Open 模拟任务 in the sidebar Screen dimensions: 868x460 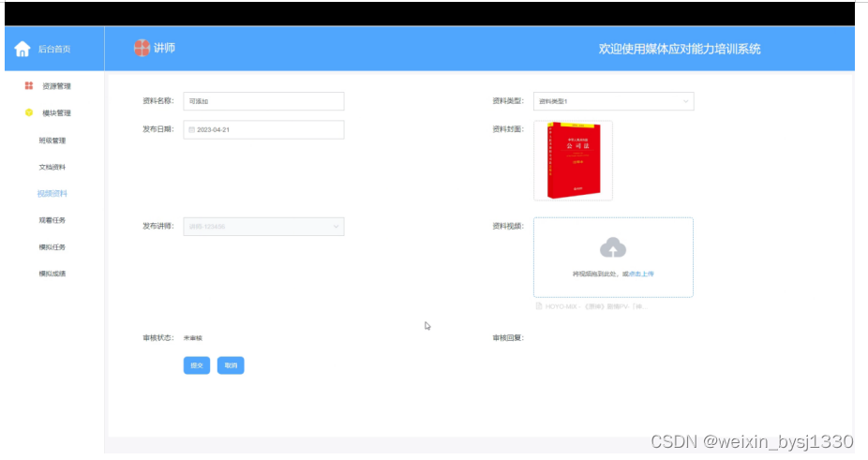coord(52,247)
